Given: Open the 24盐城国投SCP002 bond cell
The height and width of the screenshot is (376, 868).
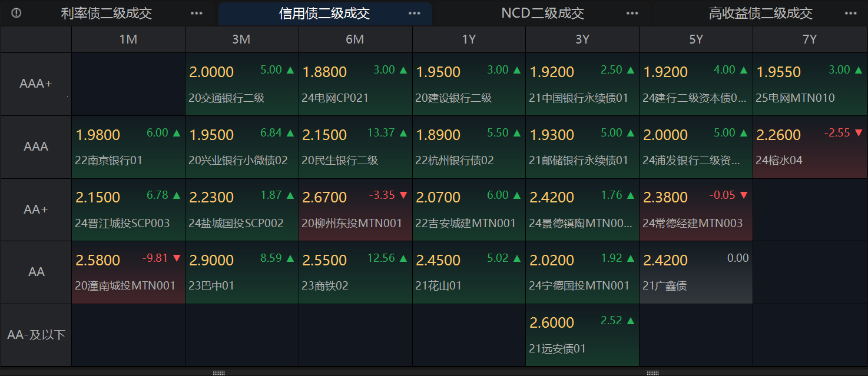Looking at the screenshot, I should click(x=242, y=209).
